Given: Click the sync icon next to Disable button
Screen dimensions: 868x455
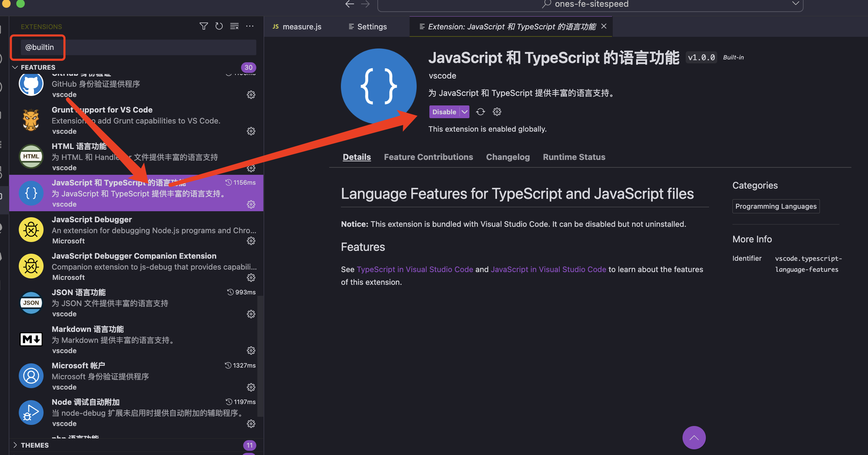Looking at the screenshot, I should coord(480,112).
